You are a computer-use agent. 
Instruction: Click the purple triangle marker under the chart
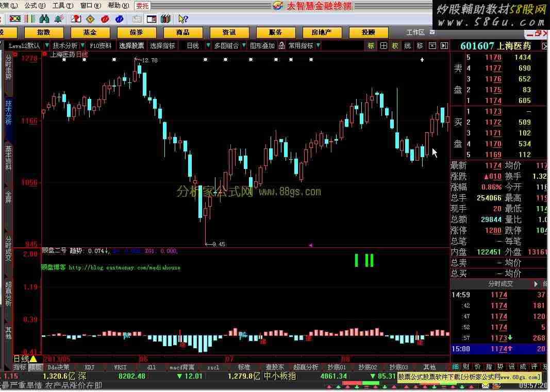tap(310, 245)
